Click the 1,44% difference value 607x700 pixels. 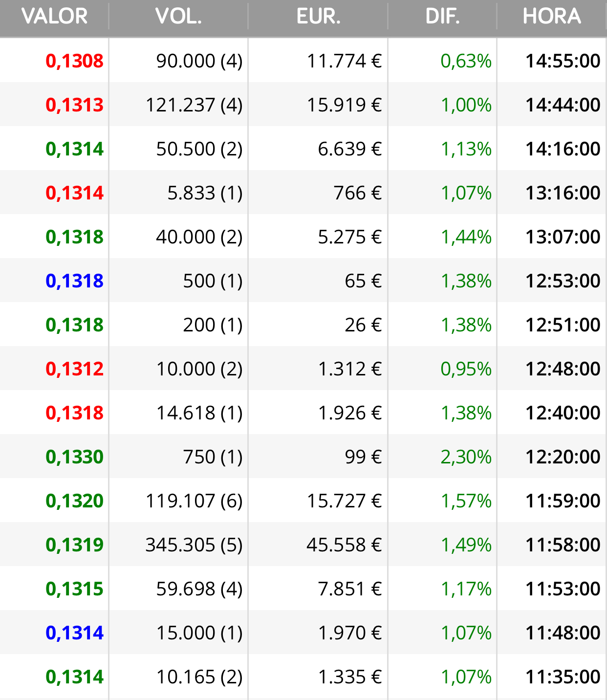(x=466, y=237)
